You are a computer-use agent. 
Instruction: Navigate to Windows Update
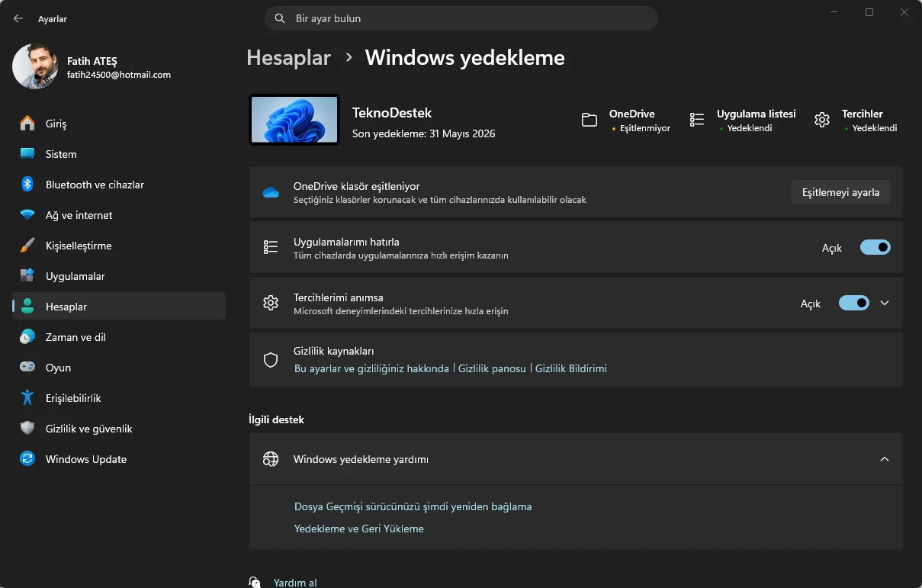pyautogui.click(x=119, y=459)
